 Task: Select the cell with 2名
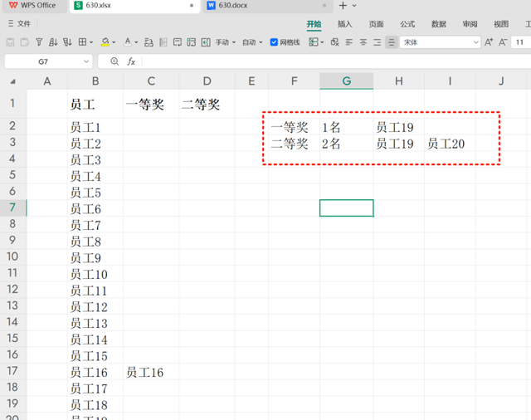point(347,143)
